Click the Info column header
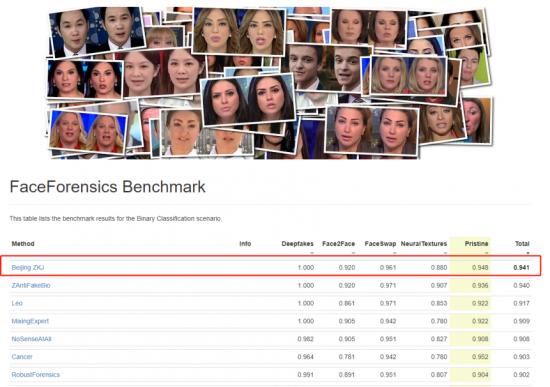Screen dimensions: 550x387 tap(245, 243)
